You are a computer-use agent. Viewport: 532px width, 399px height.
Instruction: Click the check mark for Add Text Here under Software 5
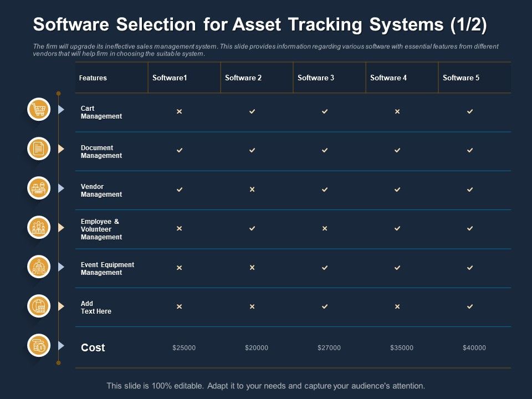[x=470, y=306]
